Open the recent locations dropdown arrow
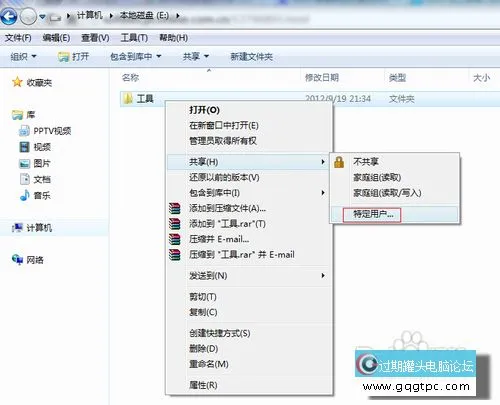 (x=42, y=16)
